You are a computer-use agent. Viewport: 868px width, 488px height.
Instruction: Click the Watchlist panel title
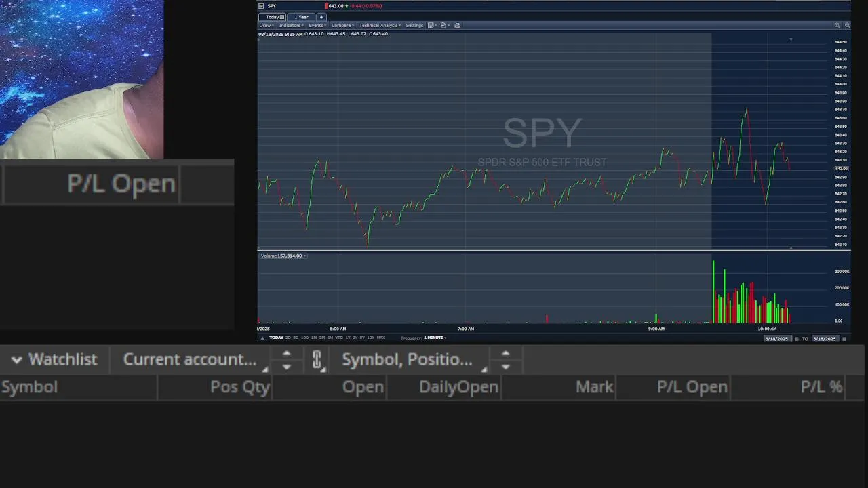tap(62, 360)
